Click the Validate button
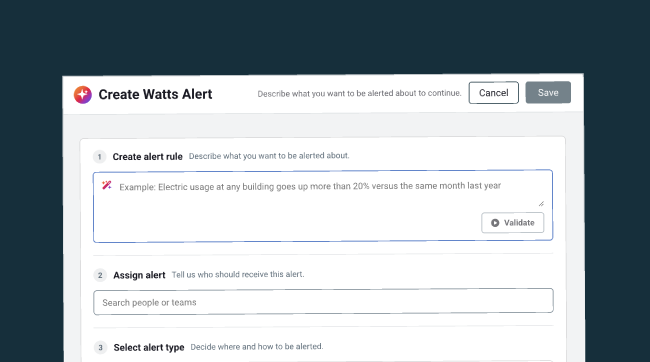Screen dimensions: 650x362 click(x=512, y=223)
